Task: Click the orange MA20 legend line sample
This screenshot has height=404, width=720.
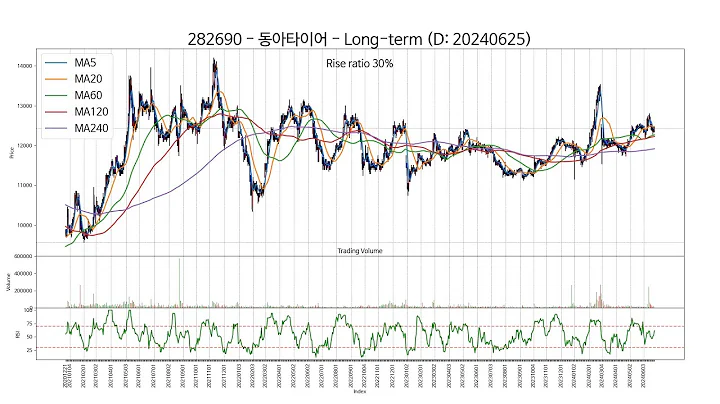Action: [x=56, y=79]
